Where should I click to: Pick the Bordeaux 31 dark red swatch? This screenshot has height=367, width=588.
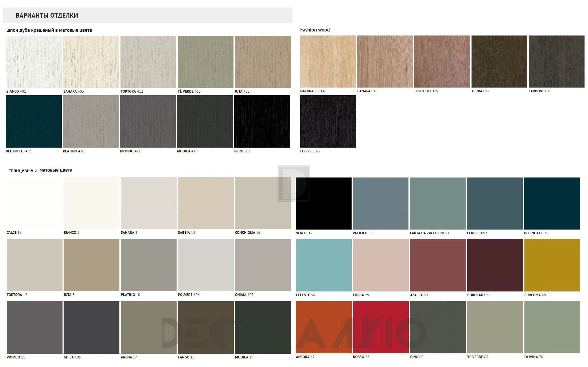click(495, 265)
